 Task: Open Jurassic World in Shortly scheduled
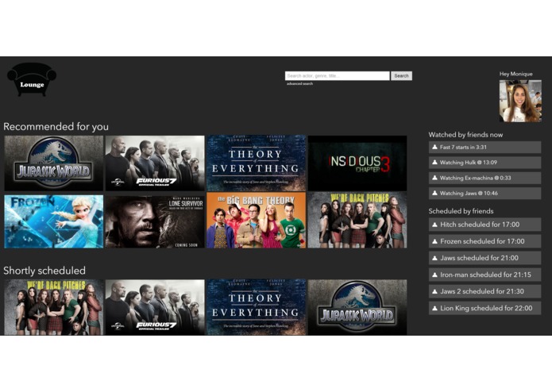click(357, 307)
